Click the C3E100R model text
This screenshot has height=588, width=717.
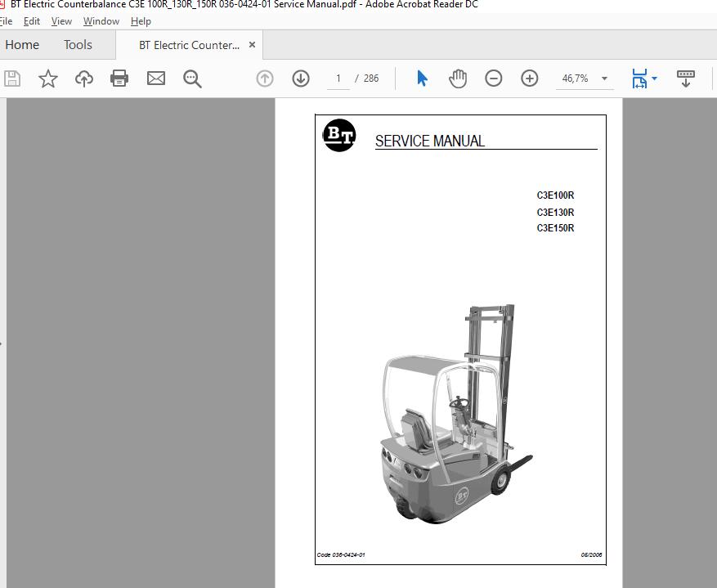coord(555,195)
